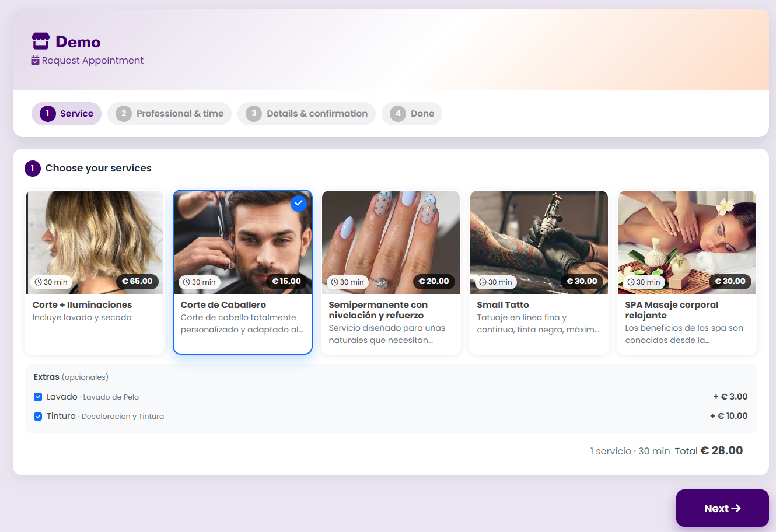This screenshot has height=532, width=776.
Task: Click the € 65.00 price badge
Action: coord(138,282)
